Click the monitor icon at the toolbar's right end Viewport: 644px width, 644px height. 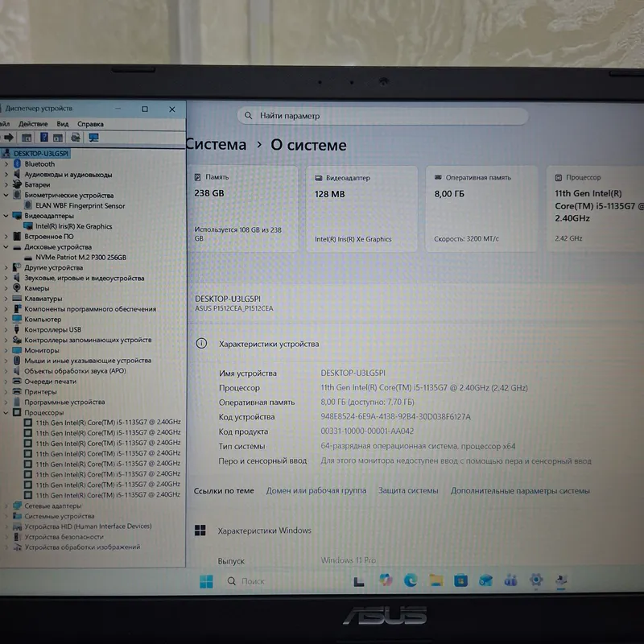[x=93, y=138]
